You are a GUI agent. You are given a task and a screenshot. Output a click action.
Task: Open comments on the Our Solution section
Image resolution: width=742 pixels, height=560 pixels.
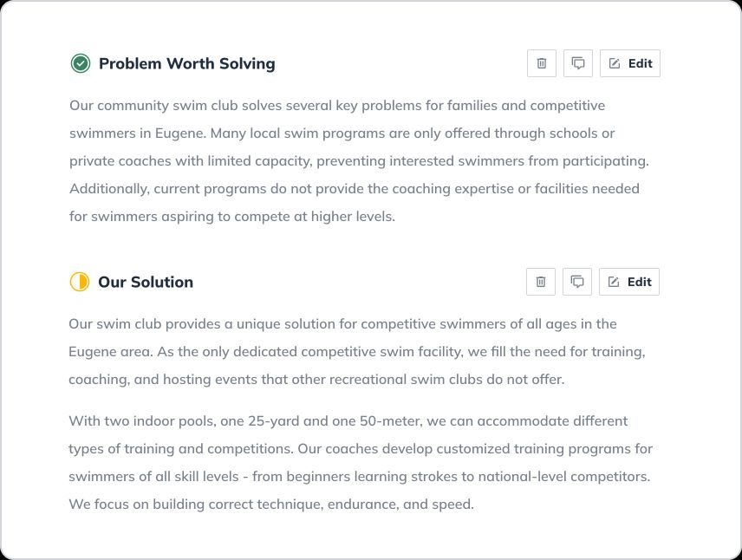click(x=576, y=282)
